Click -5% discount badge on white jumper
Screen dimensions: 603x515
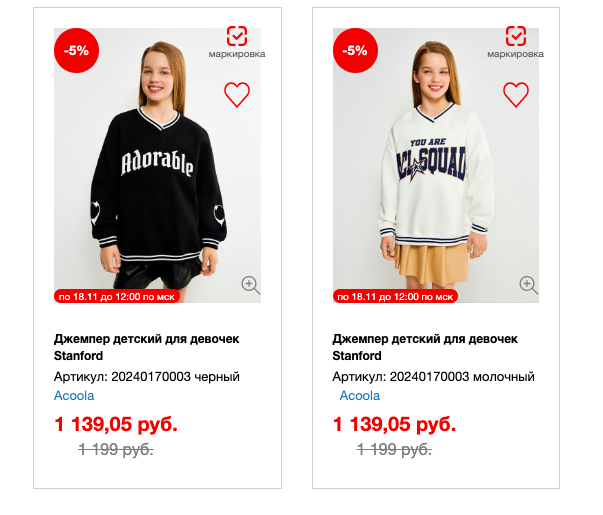355,50
